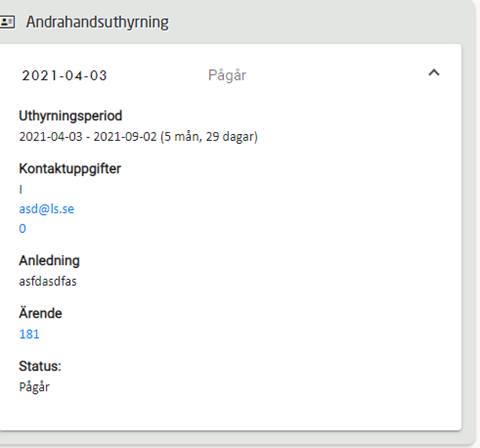Open case number 181 link
480x448 pixels.
click(x=29, y=334)
